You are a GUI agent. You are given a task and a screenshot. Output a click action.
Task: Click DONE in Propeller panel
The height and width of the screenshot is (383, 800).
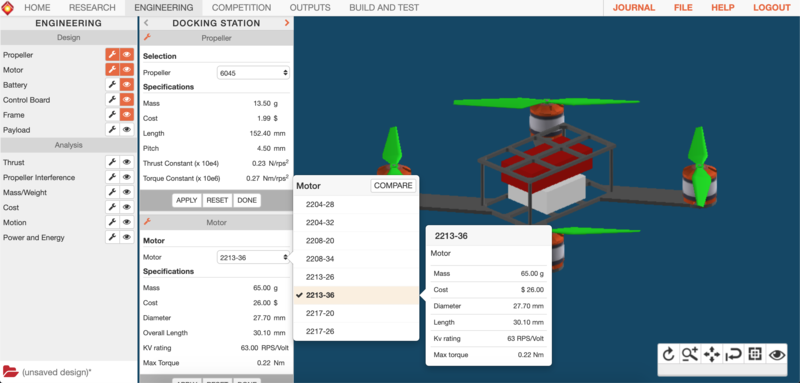(x=247, y=200)
